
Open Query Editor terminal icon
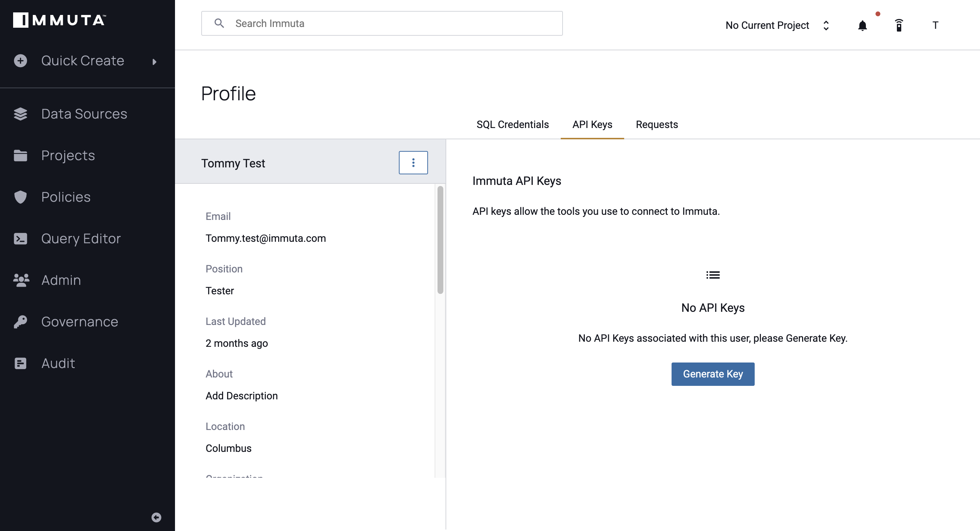20,238
